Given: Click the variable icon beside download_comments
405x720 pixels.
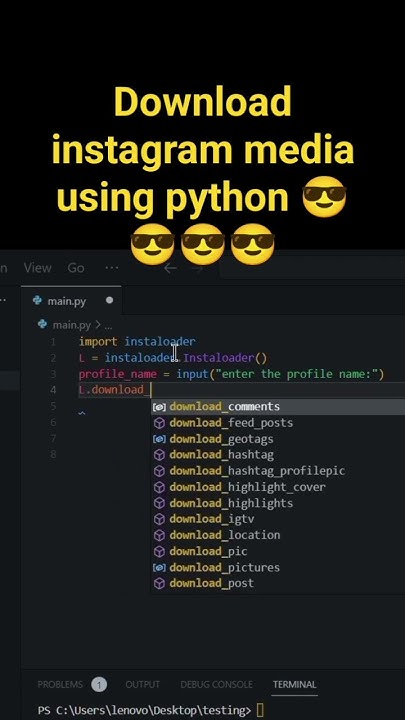Looking at the screenshot, I should [x=159, y=407].
